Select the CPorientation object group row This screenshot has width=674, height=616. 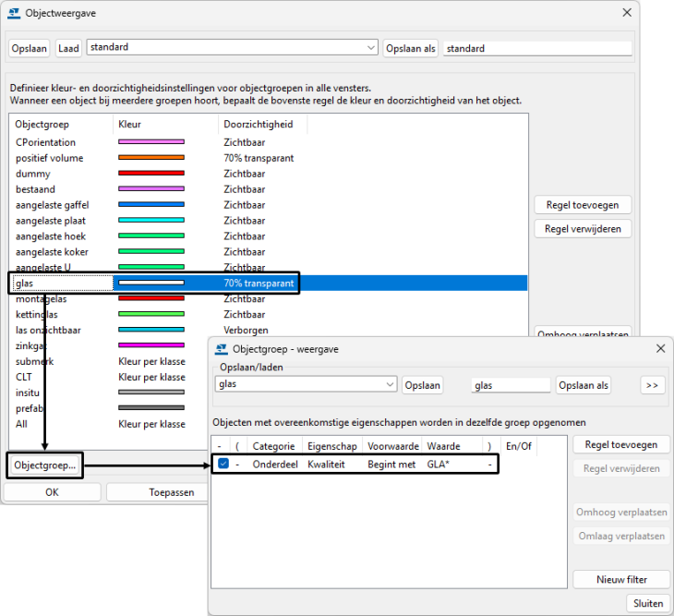coord(45,142)
